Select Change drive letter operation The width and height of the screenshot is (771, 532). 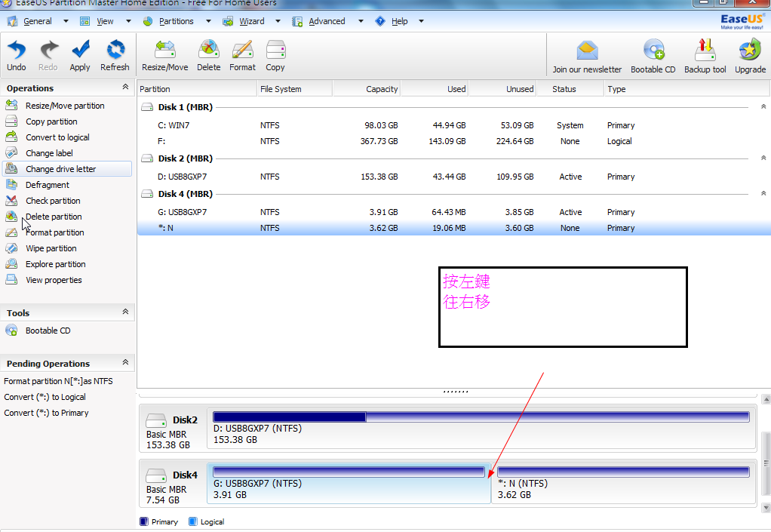click(x=67, y=168)
